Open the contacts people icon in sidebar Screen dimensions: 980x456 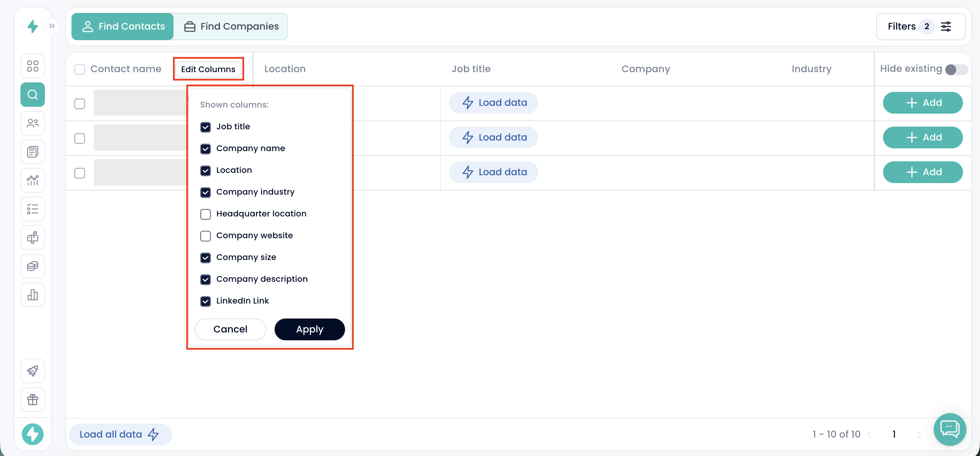point(33,123)
